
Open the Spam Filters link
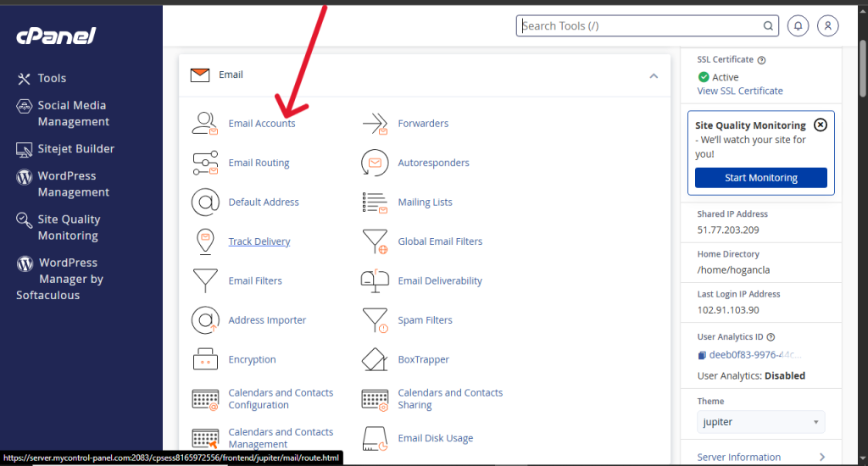click(x=425, y=320)
